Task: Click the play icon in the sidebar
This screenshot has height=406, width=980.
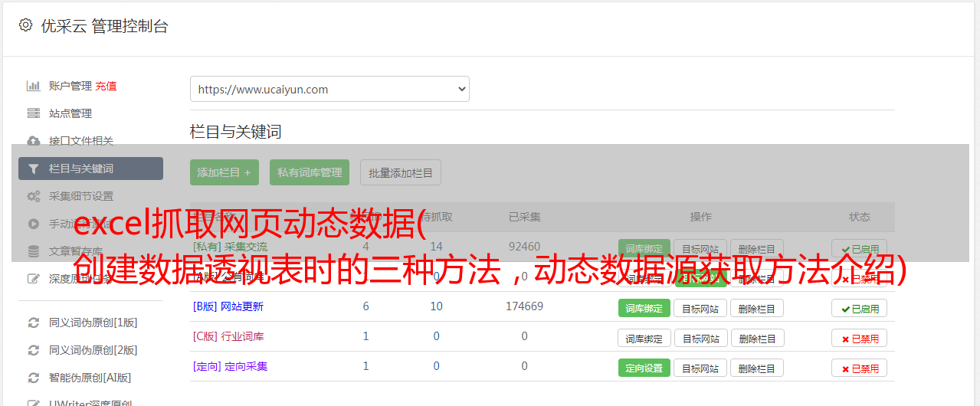Action: [x=33, y=224]
